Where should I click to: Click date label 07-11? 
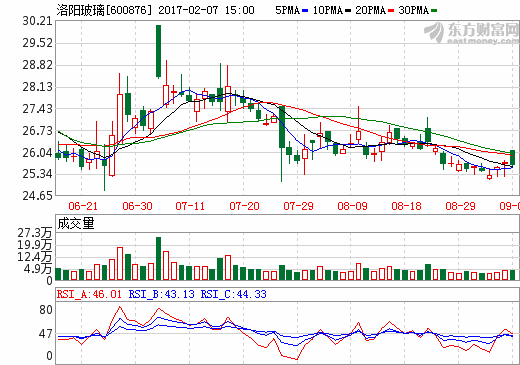(x=190, y=206)
